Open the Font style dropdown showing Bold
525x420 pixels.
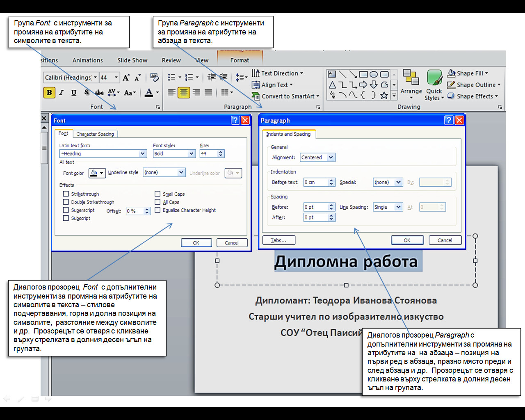(x=191, y=154)
